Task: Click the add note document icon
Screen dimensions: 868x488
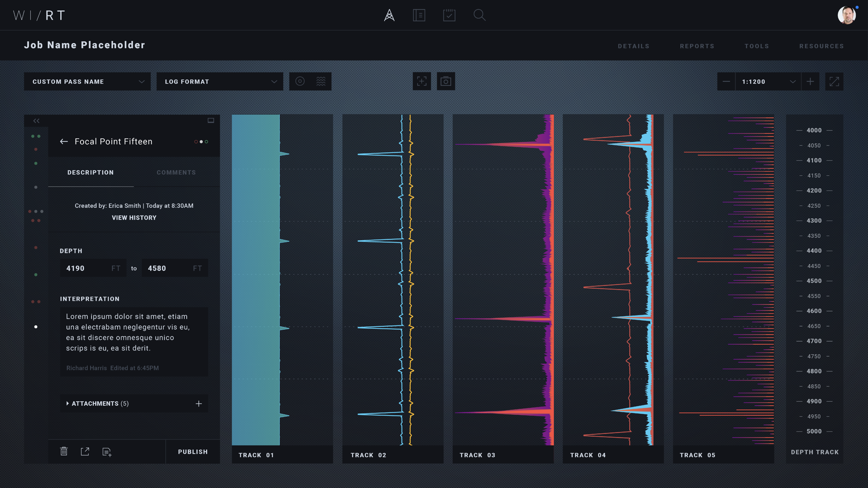Action: point(107,452)
